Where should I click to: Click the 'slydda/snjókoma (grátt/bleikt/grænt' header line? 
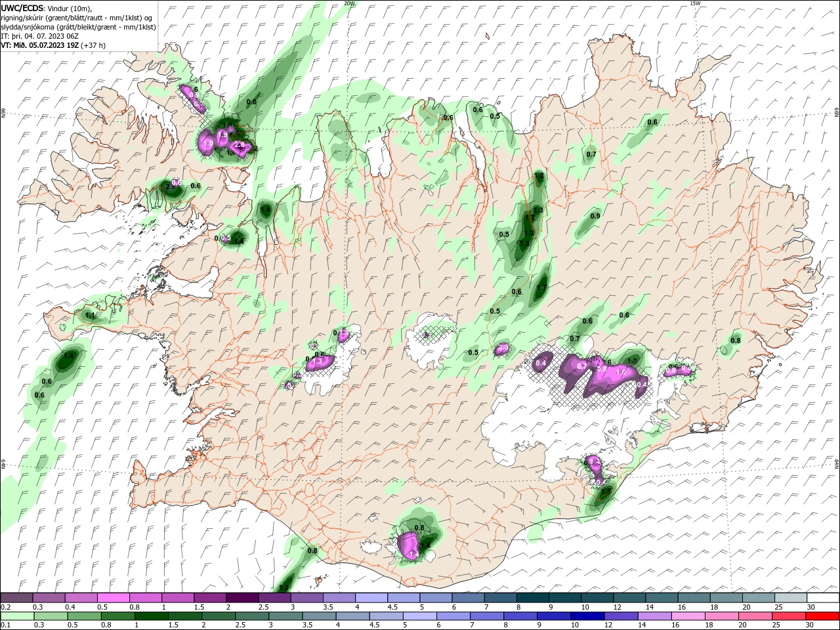[x=78, y=27]
